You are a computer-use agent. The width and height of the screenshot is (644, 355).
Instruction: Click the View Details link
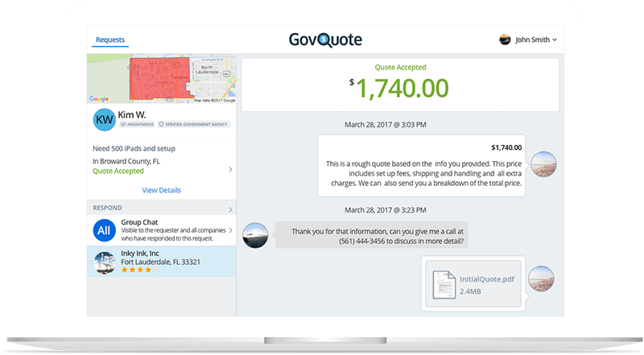pos(162,190)
